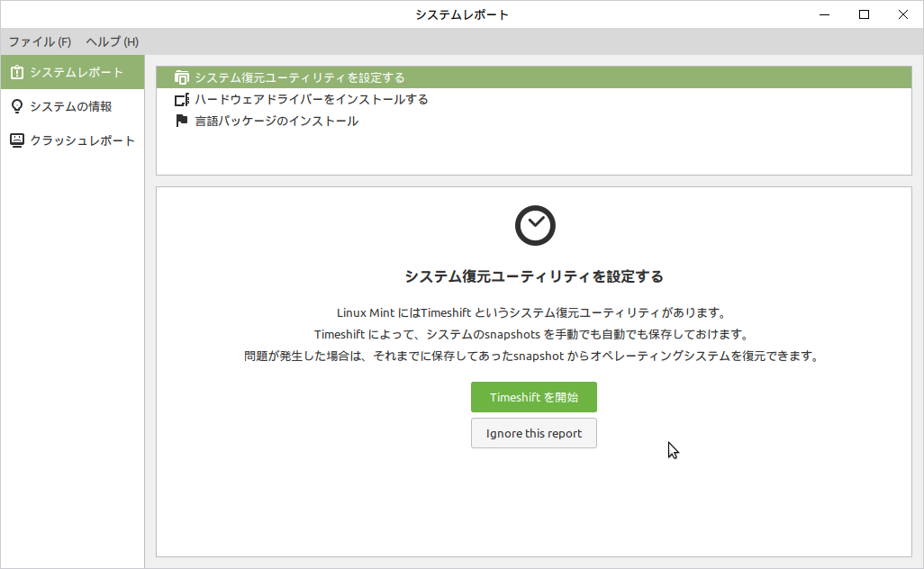Click the language pack flag icon
The width and height of the screenshot is (924, 569).
coord(182,121)
